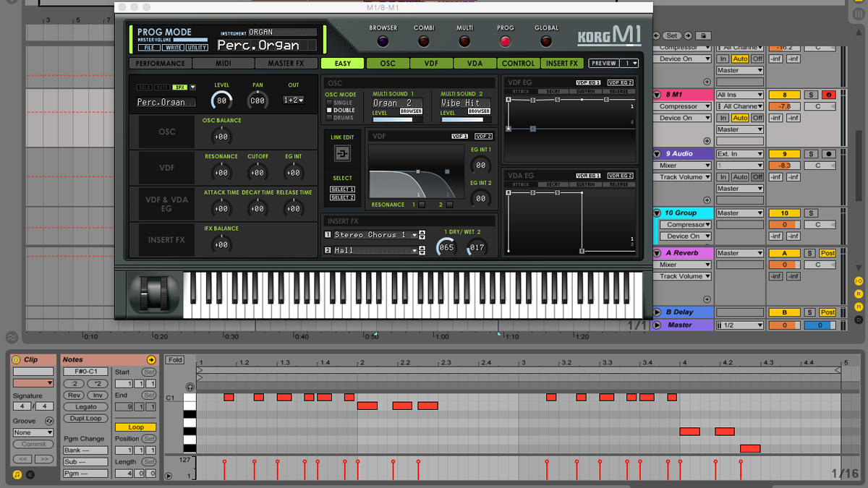868x488 pixels.
Task: Open the CONTROL tab
Action: tap(518, 64)
